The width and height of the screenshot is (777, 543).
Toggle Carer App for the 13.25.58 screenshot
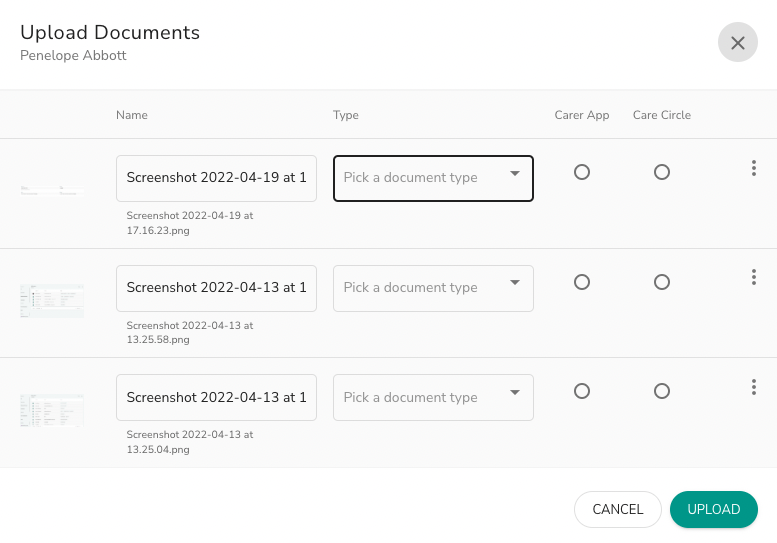point(582,282)
